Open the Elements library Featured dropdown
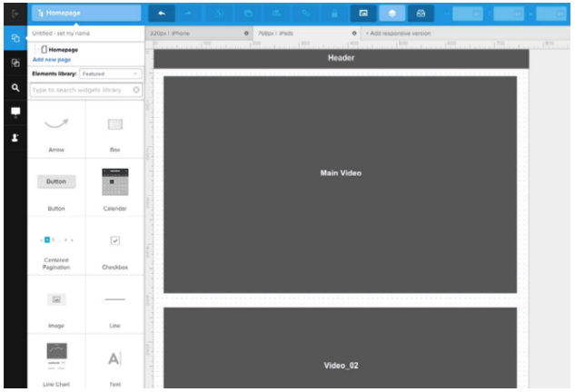This screenshot has width=575, height=392. [110, 73]
